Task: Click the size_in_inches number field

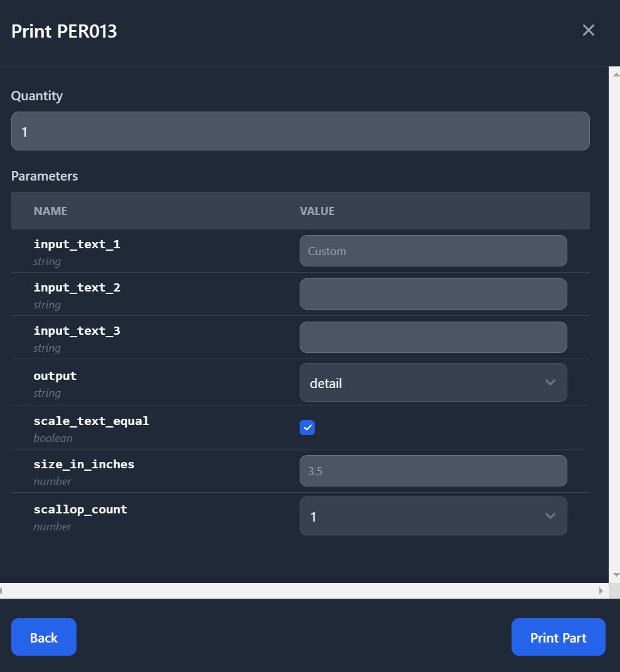Action: click(433, 471)
